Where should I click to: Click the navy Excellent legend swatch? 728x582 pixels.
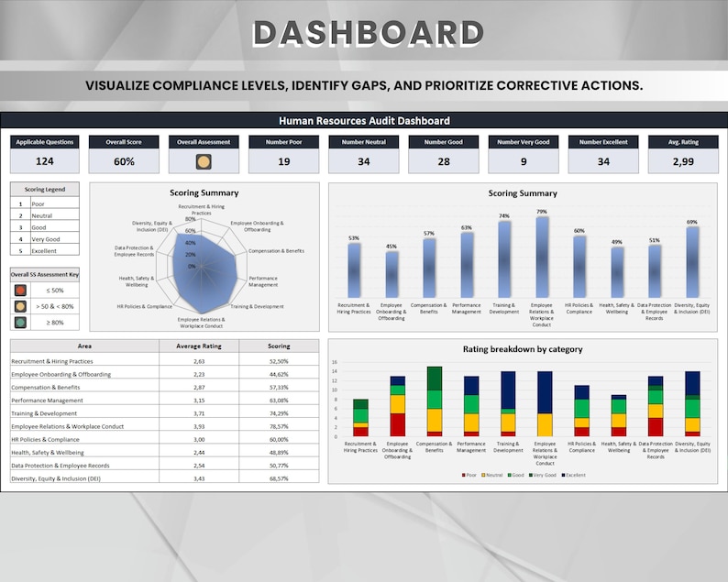point(564,476)
